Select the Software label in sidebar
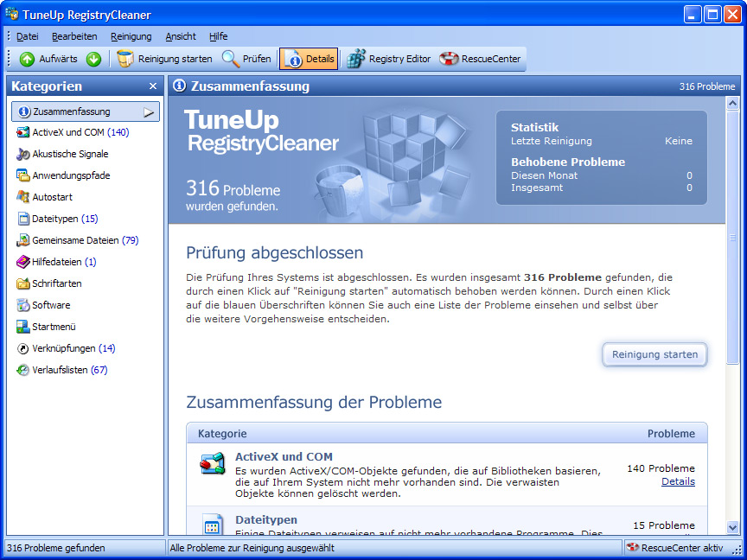This screenshot has height=560, width=747. tap(51, 305)
